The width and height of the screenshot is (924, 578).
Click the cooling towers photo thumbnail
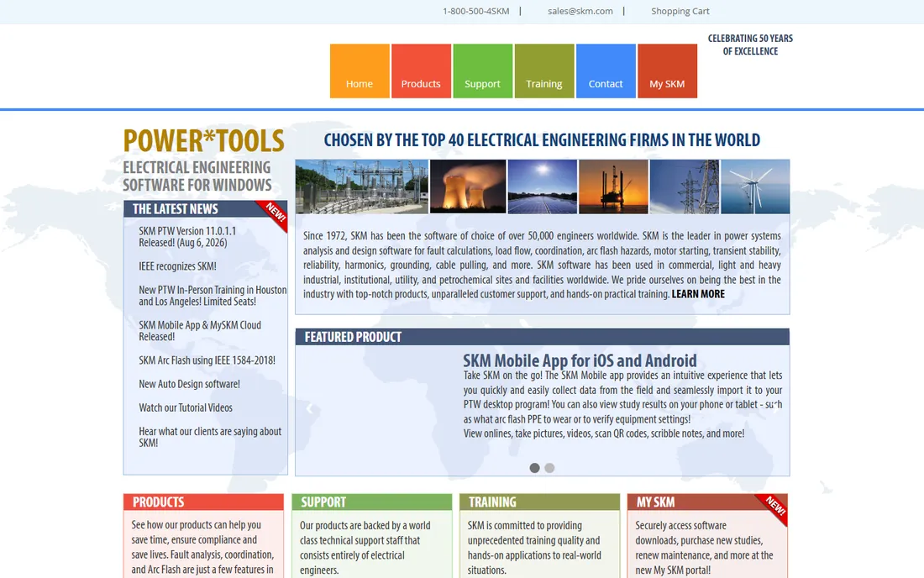(x=468, y=187)
